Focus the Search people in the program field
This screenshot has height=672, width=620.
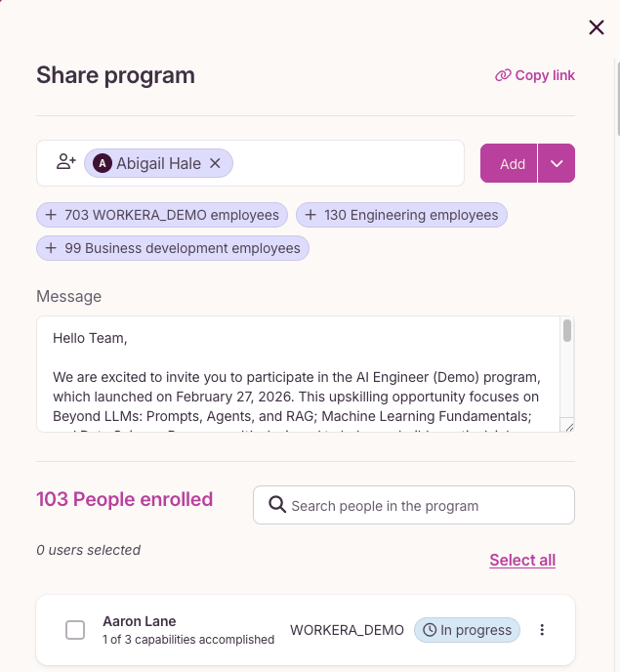(x=414, y=505)
